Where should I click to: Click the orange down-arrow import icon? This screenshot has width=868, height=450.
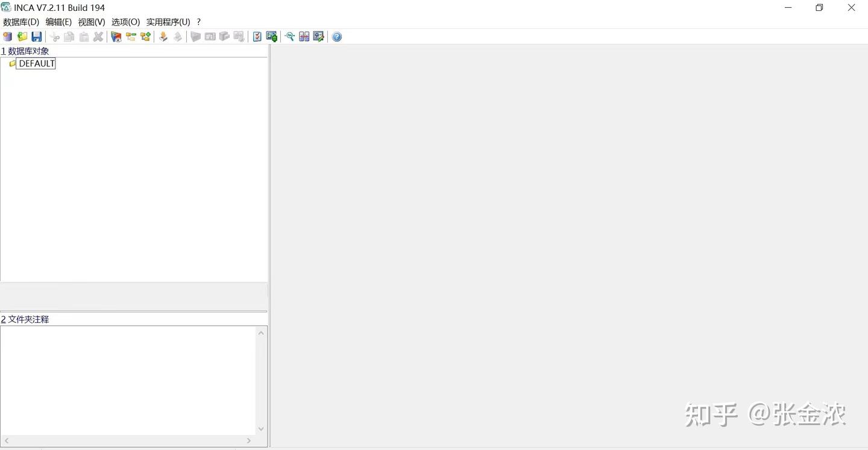pyautogui.click(x=163, y=37)
